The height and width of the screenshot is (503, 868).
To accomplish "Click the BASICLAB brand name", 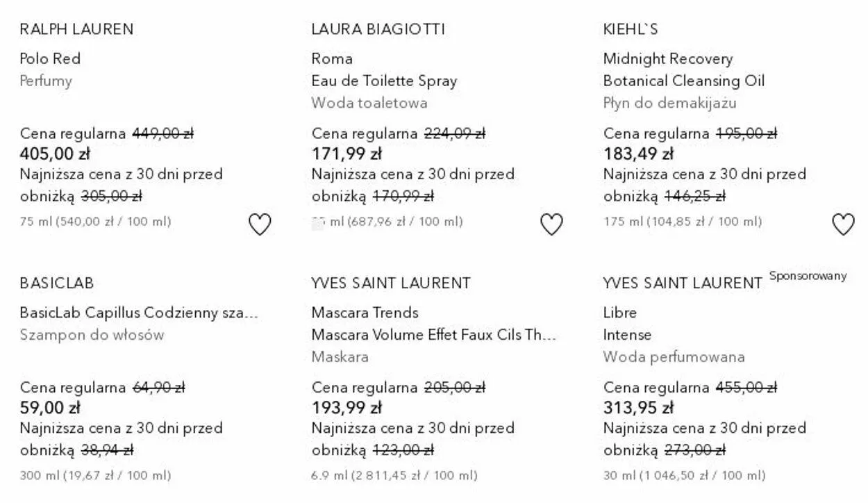I will 56,283.
